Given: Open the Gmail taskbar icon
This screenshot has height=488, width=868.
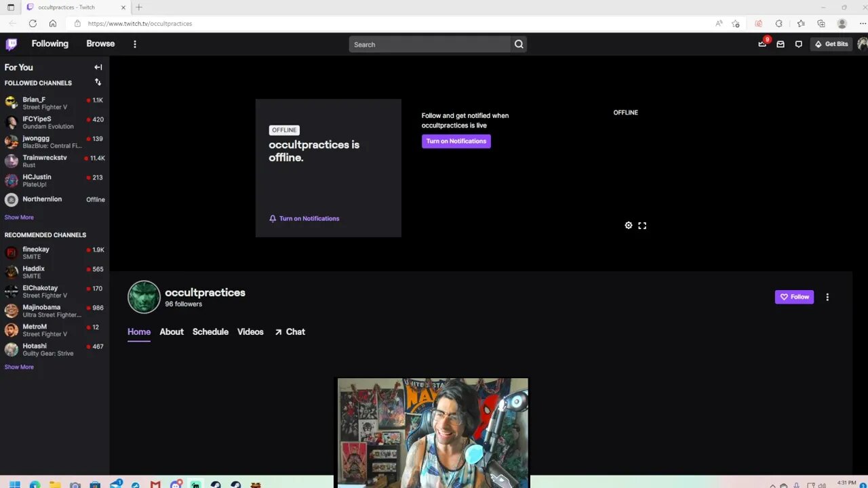Looking at the screenshot, I should [155, 484].
